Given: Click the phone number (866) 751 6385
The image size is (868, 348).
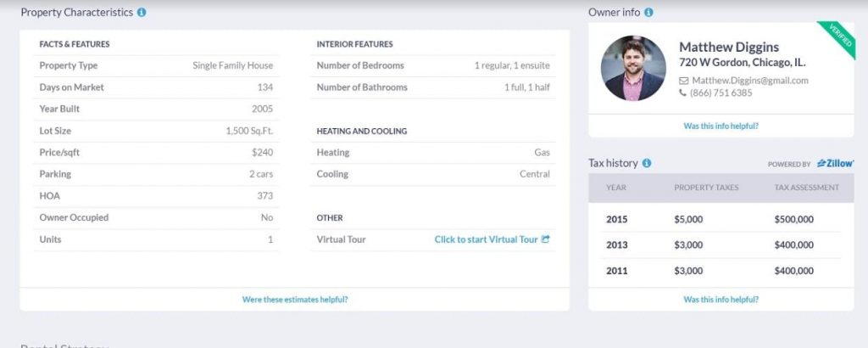Looking at the screenshot, I should pos(721,93).
